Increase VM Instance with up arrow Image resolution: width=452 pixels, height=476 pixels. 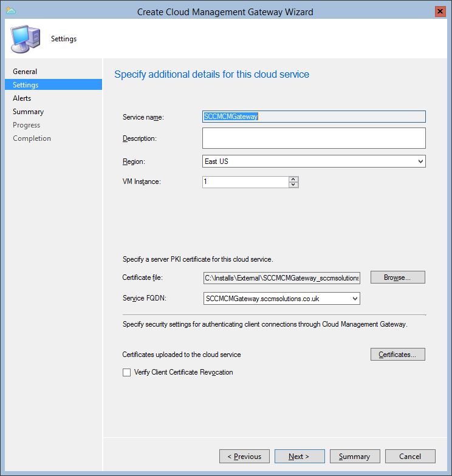pos(293,179)
